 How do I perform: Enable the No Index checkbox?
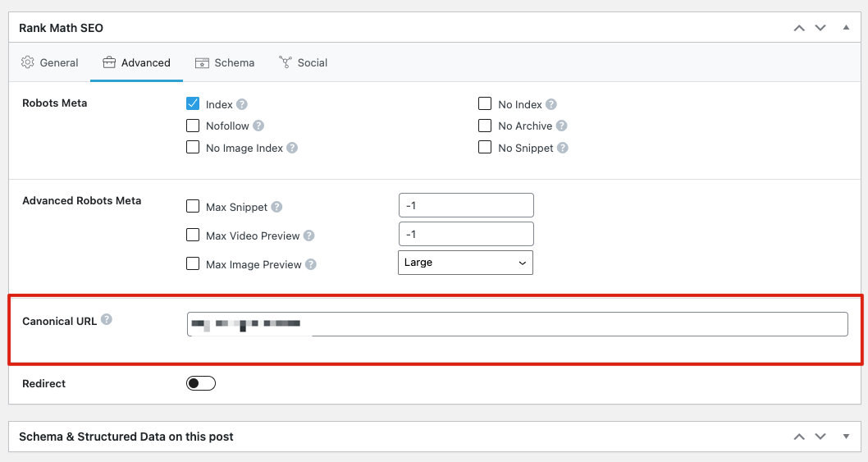pos(485,103)
